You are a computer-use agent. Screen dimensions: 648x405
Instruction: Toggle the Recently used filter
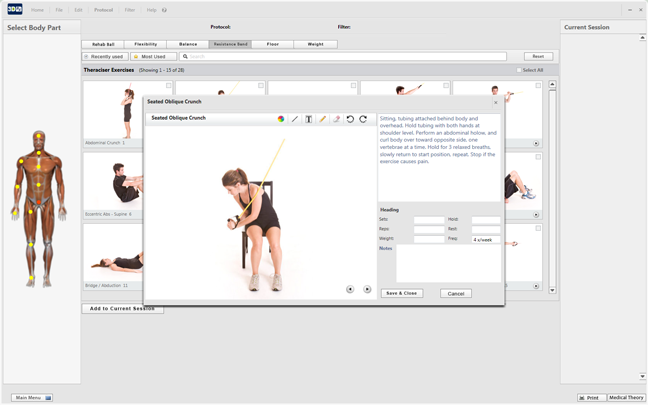[105, 57]
